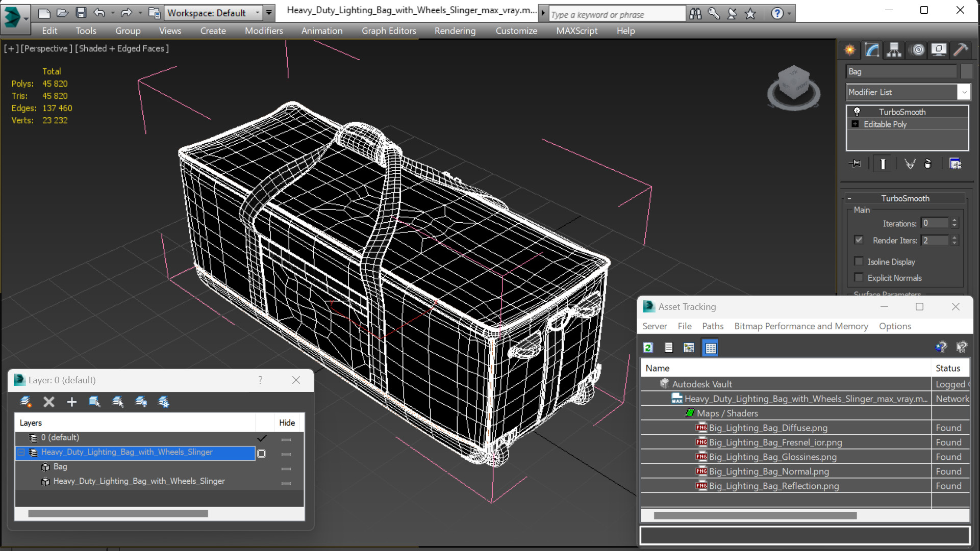
Task: Click the Asset Tracking refresh icon
Action: (648, 348)
